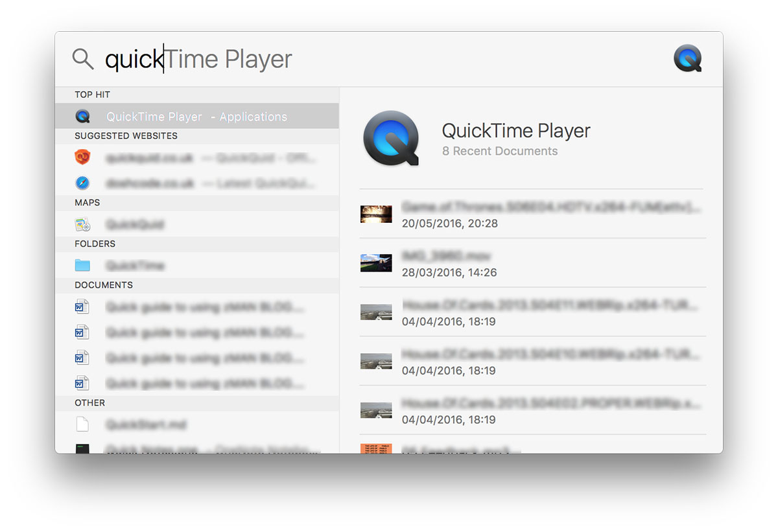Image resolution: width=778 pixels, height=532 pixels.
Task: Open the IMG_3960.mov stadium thumbnail
Action: (376, 263)
